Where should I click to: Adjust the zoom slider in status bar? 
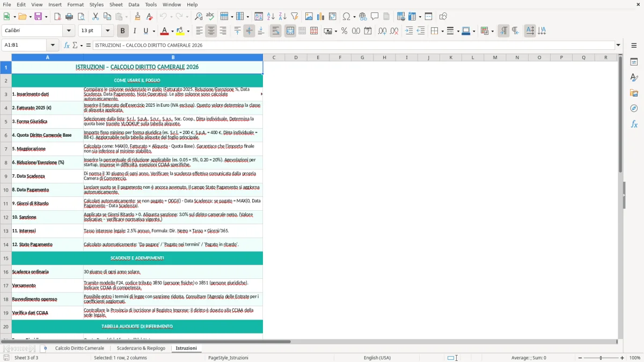point(601,358)
